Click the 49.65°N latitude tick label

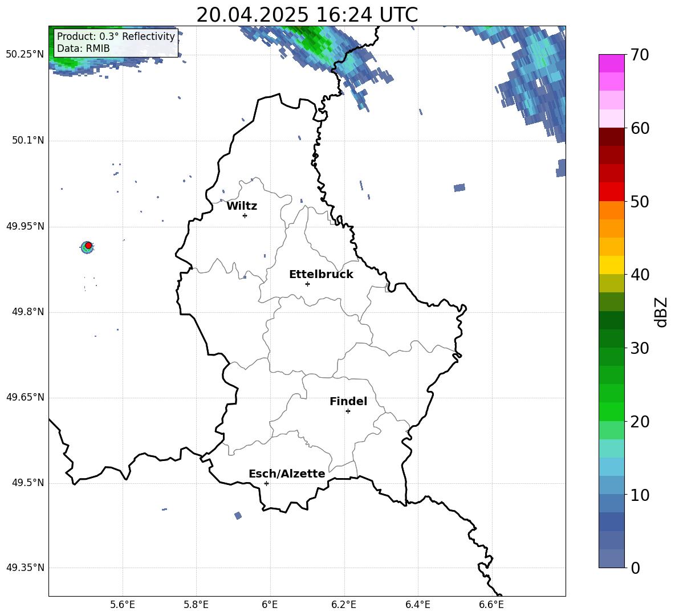[x=25, y=397]
